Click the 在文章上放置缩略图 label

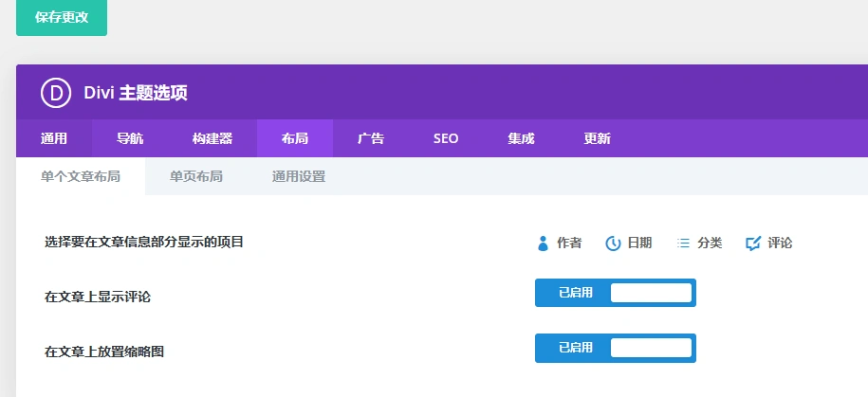pyautogui.click(x=104, y=352)
